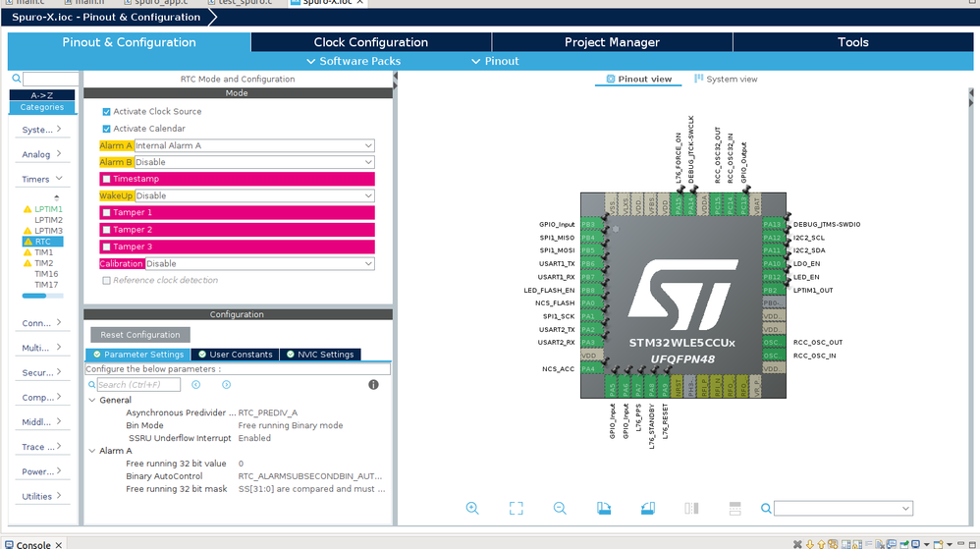Sort peripherals with A->Z button
The height and width of the screenshot is (549, 980).
coord(42,95)
